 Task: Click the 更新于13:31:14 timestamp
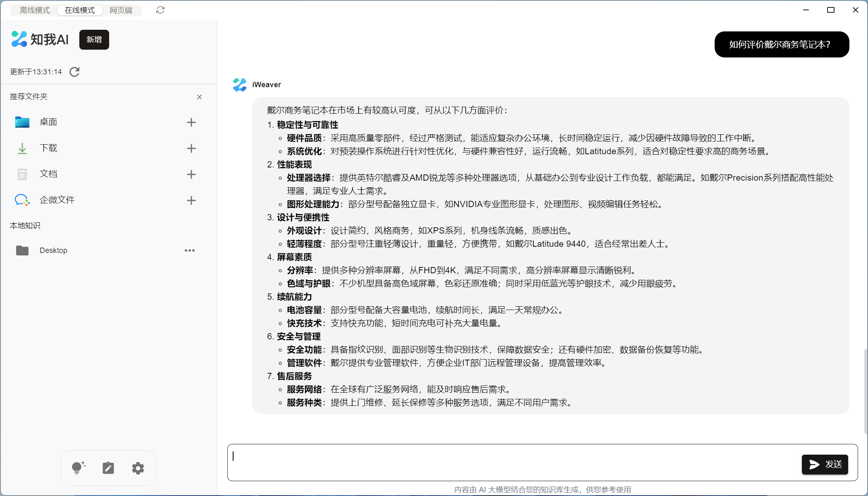(x=36, y=72)
